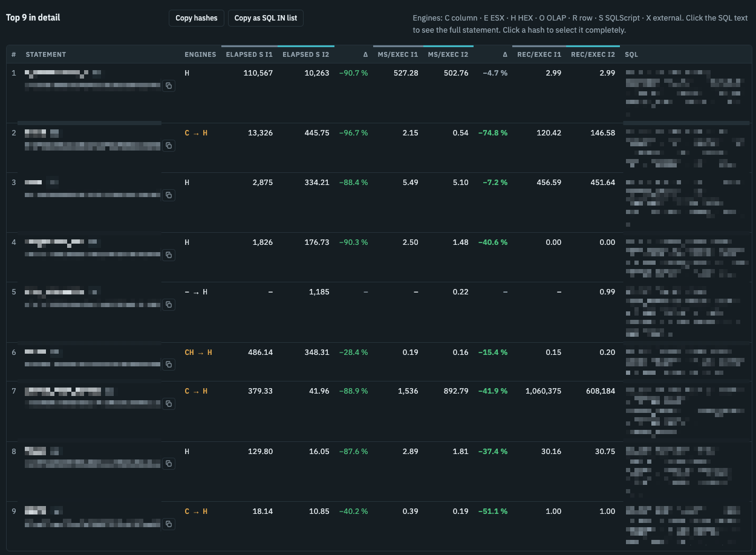Select the REC/EXEC I1 column header
The width and height of the screenshot is (756, 555).
pos(539,54)
